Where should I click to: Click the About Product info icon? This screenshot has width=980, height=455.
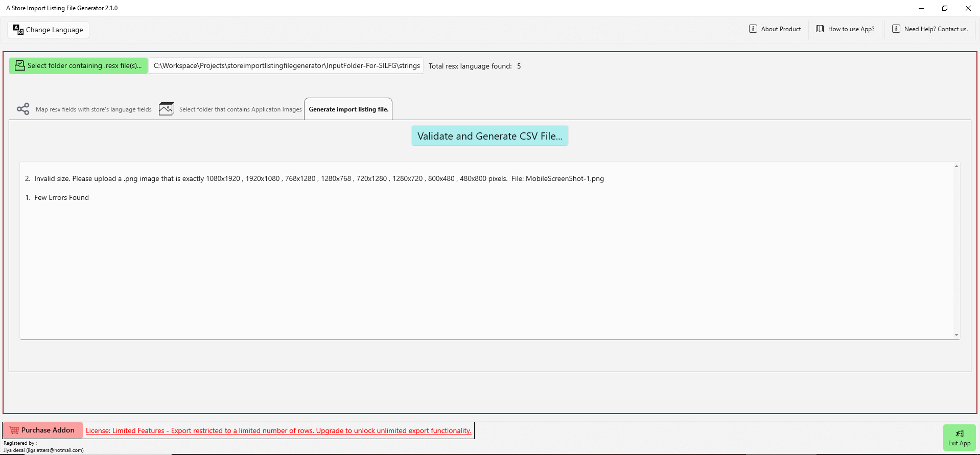tap(753, 29)
